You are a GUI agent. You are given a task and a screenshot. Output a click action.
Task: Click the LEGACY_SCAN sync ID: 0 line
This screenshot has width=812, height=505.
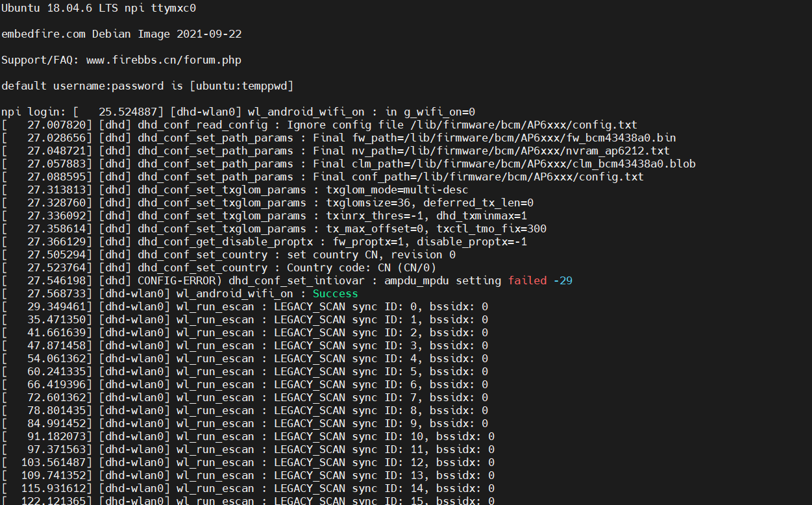pyautogui.click(x=245, y=306)
